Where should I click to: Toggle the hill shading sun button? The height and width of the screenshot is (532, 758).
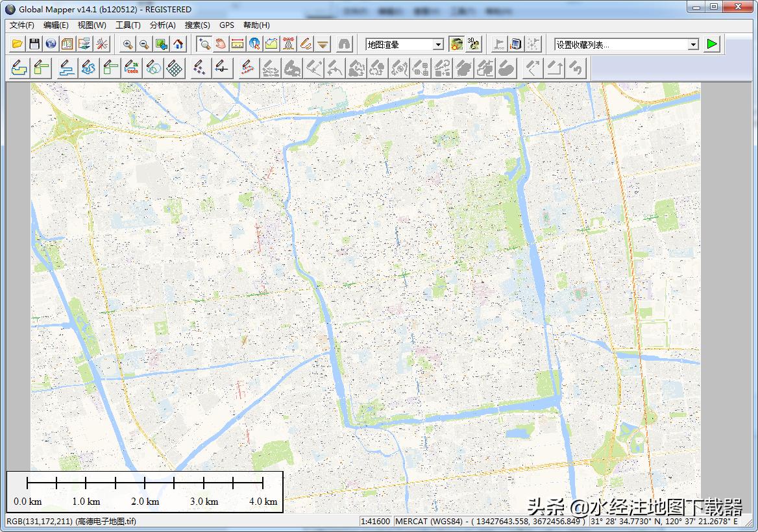(457, 44)
